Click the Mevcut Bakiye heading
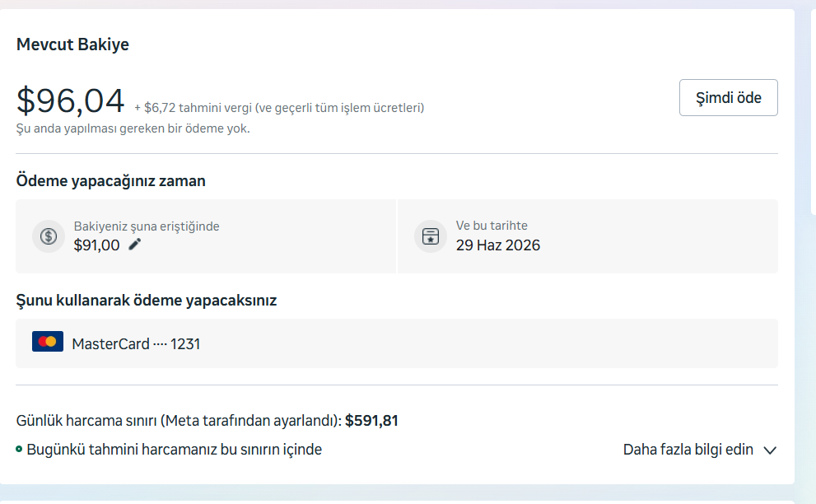The height and width of the screenshot is (504, 816). [x=72, y=44]
